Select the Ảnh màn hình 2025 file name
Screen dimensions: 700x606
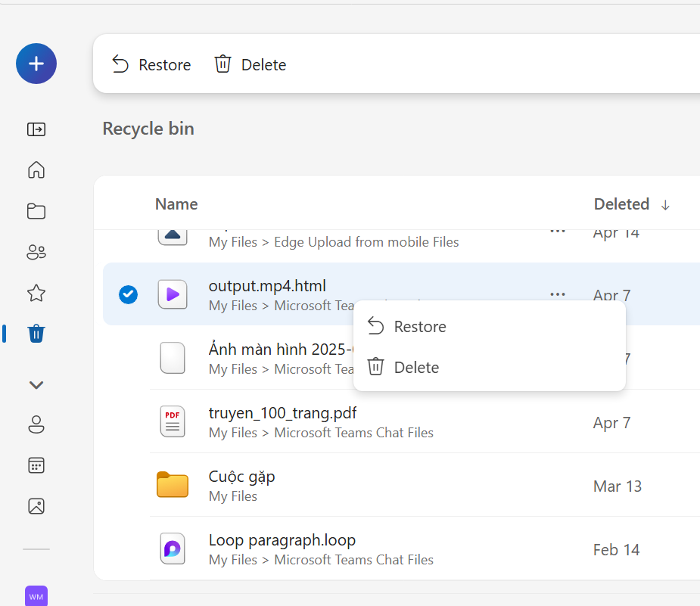coord(282,349)
